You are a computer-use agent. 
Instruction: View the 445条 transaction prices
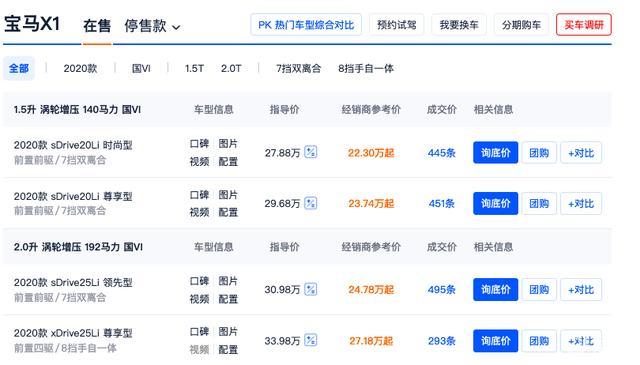[x=441, y=153]
